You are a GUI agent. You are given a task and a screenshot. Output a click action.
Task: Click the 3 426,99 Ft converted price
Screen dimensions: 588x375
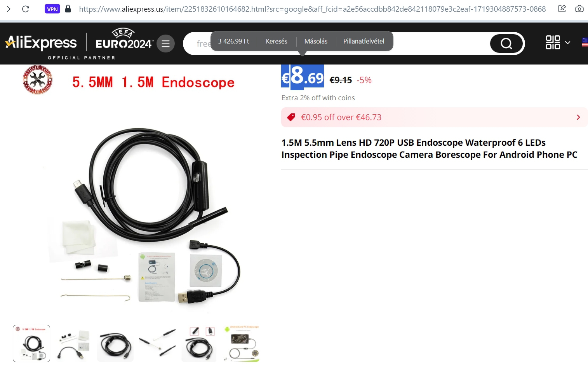233,41
